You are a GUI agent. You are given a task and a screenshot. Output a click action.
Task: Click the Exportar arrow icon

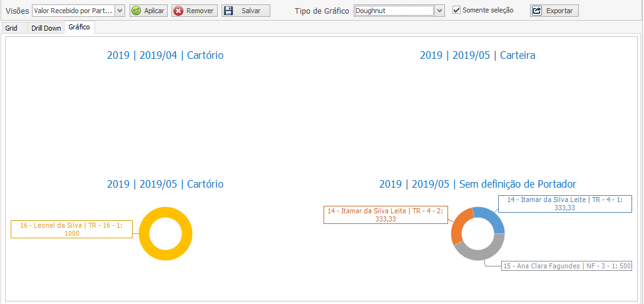(537, 11)
